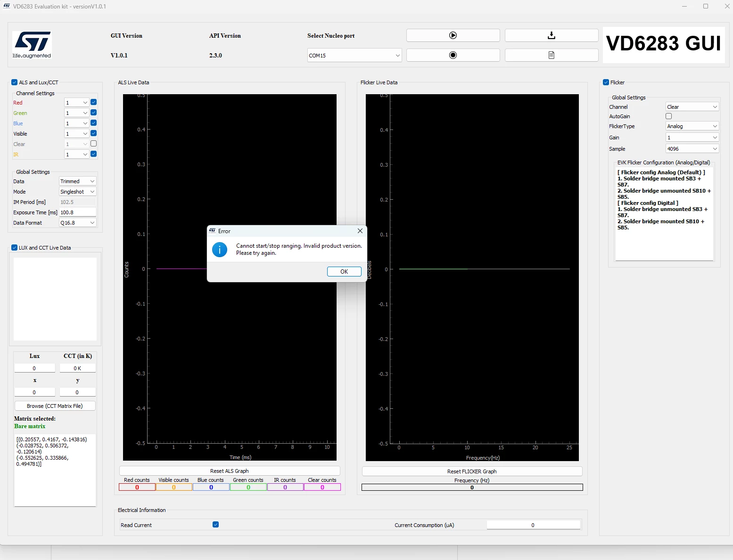Click the Clear counts value box
Screen dimensions: 733x560
click(322, 487)
